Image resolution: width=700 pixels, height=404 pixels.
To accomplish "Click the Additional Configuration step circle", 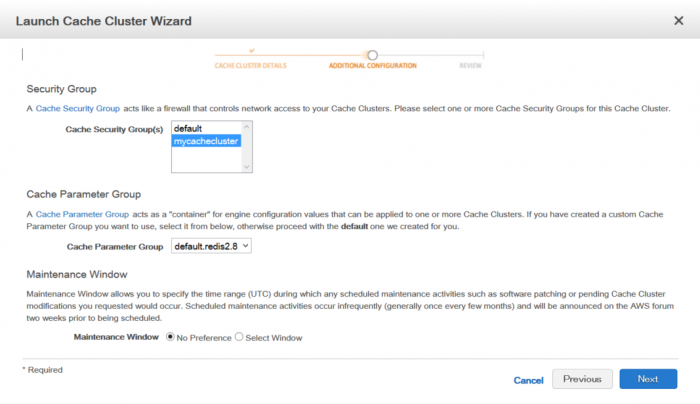I will 373,55.
